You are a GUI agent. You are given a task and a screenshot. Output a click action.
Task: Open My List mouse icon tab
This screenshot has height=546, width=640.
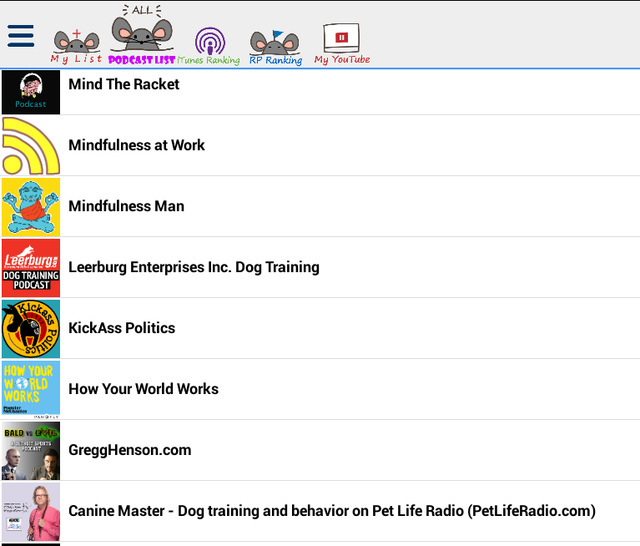(x=76, y=46)
